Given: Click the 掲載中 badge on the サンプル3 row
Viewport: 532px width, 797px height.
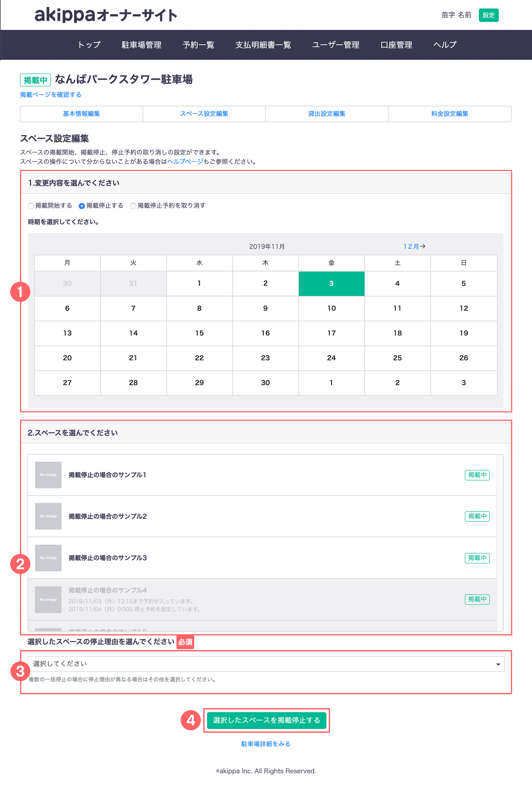Looking at the screenshot, I should [477, 558].
